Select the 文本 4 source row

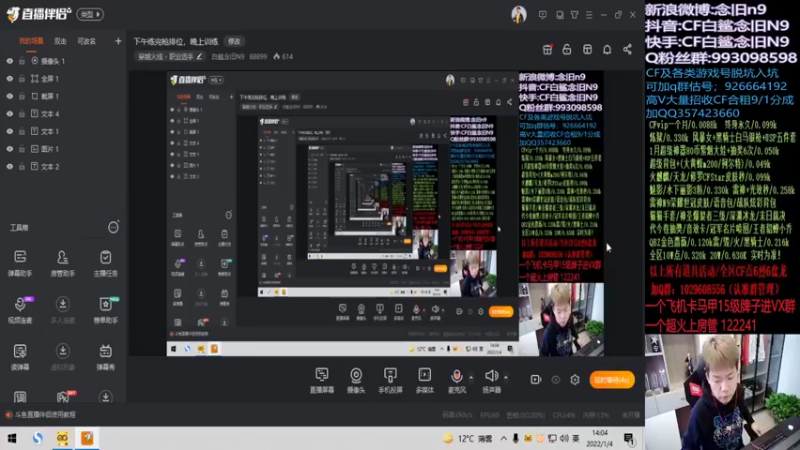[x=63, y=114]
